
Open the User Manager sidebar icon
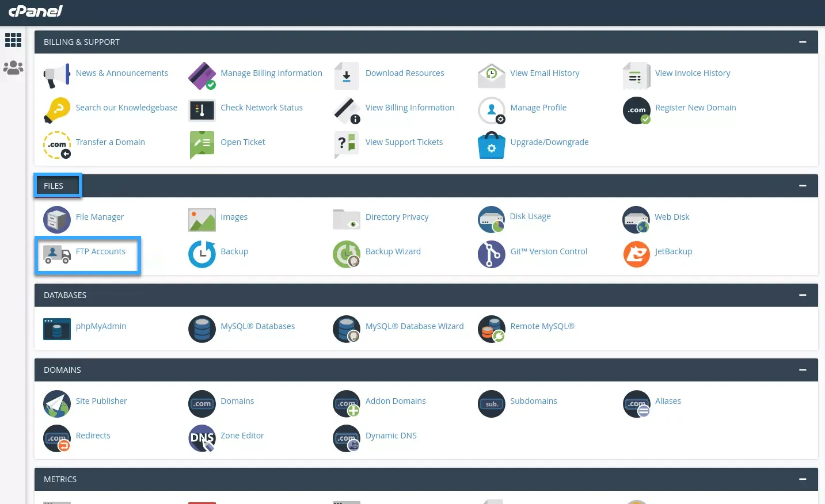13,68
